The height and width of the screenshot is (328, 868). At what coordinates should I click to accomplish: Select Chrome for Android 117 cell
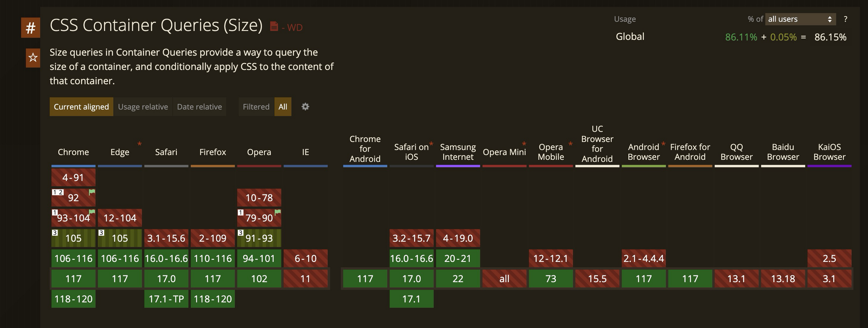tap(365, 279)
